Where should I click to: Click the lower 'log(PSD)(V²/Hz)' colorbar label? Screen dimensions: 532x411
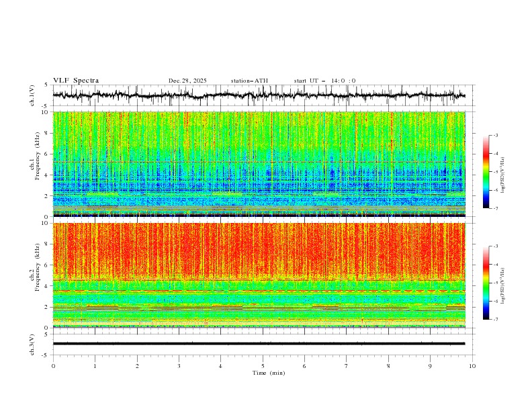tap(502, 286)
